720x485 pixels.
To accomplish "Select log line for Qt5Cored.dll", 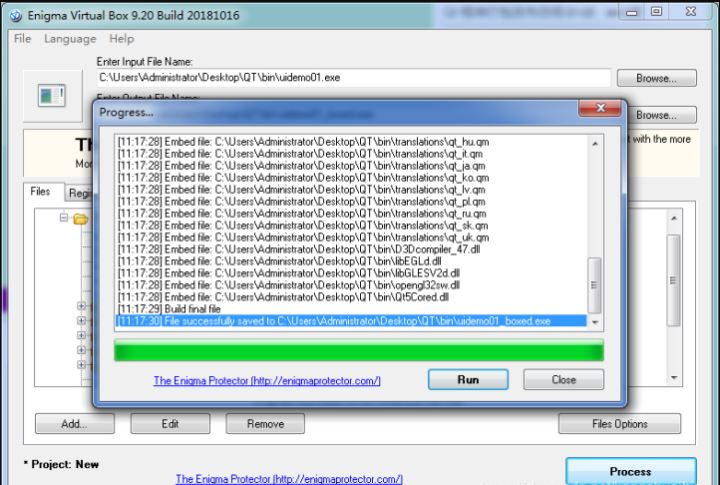I will tap(351, 297).
